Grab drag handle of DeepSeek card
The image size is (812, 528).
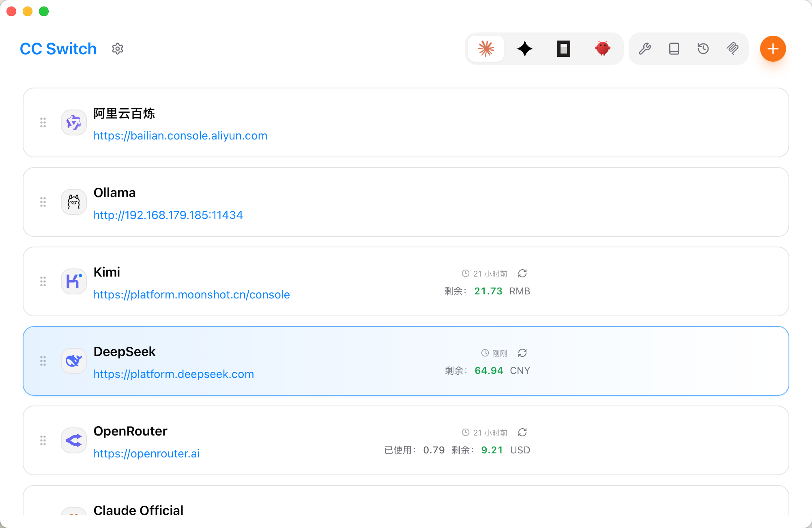(43, 361)
